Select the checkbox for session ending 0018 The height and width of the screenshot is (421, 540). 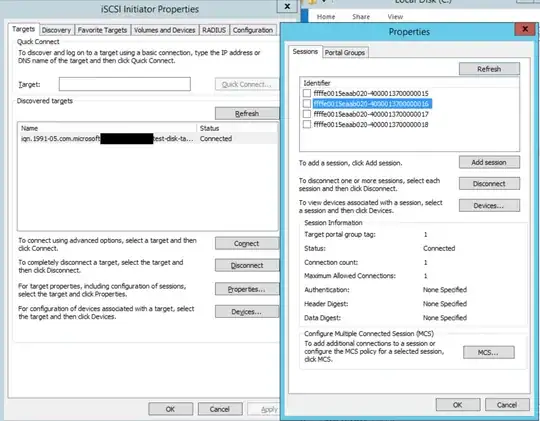[x=307, y=124]
